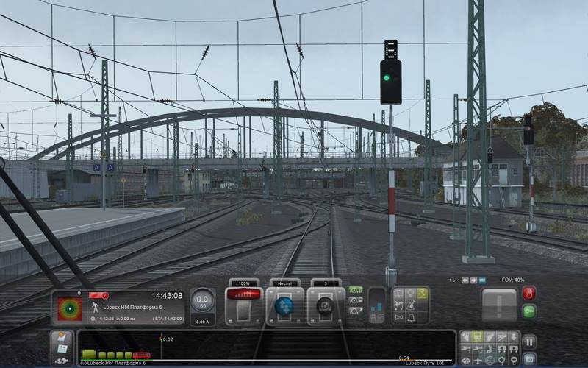The height and width of the screenshot is (368, 588).
Task: Toggle the top green brake selector switch
Action: click(356, 290)
